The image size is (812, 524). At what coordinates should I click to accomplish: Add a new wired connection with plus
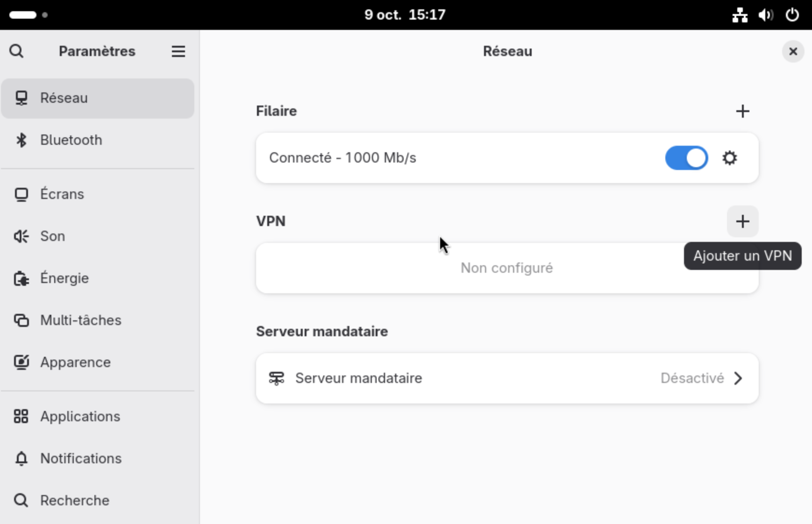742,111
